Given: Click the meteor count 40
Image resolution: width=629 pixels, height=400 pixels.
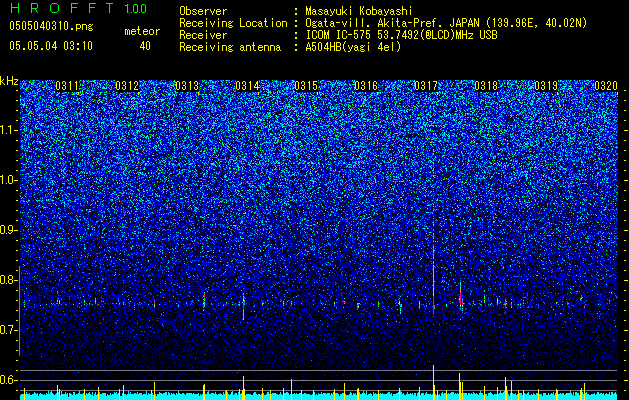Looking at the screenshot, I should point(145,46).
